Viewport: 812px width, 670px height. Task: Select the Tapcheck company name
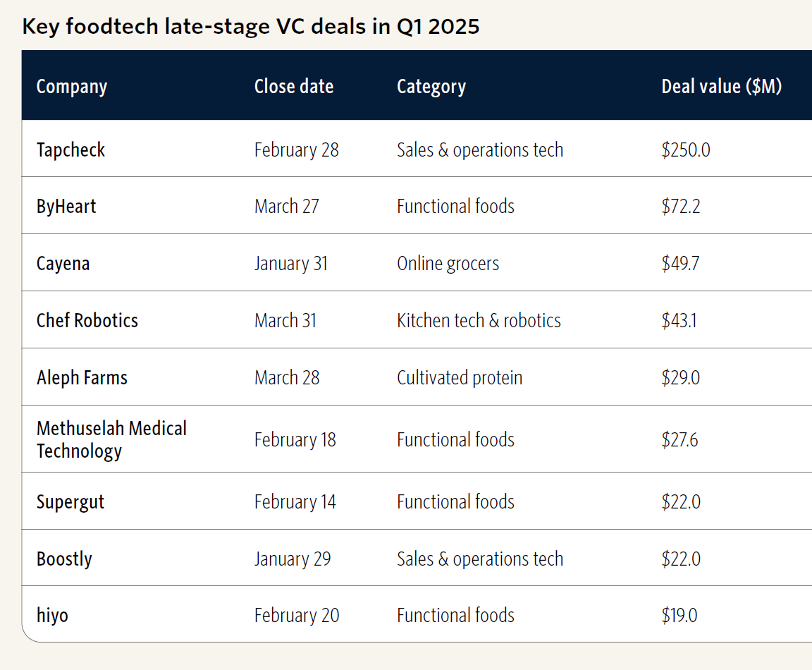(70, 150)
